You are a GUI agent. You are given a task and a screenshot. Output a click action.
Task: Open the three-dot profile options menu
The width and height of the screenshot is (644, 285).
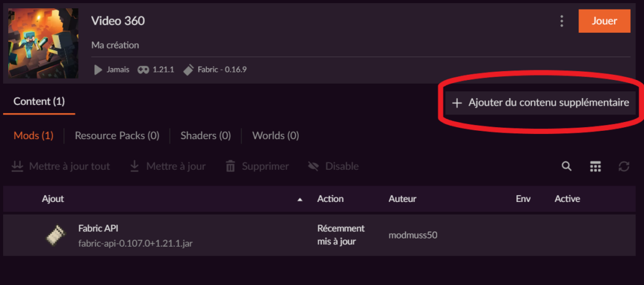pyautogui.click(x=562, y=21)
